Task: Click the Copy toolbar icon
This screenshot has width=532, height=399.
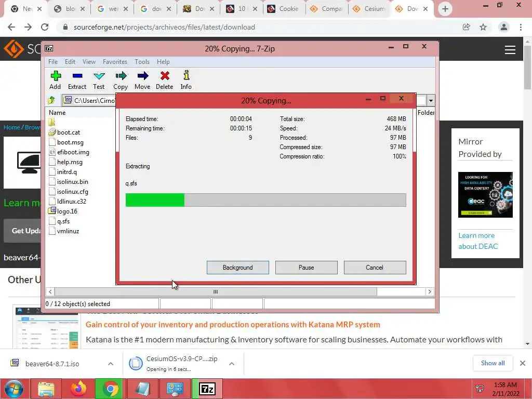Action: click(121, 80)
